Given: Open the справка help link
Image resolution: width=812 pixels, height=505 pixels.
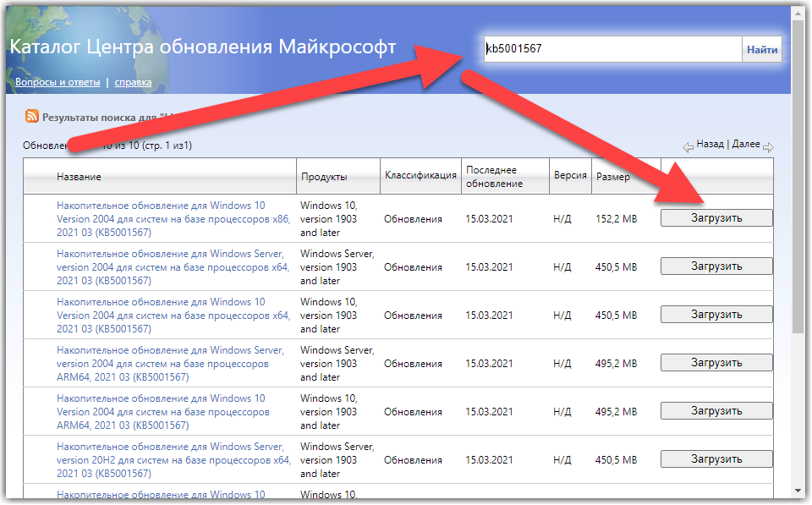Looking at the screenshot, I should tap(133, 82).
